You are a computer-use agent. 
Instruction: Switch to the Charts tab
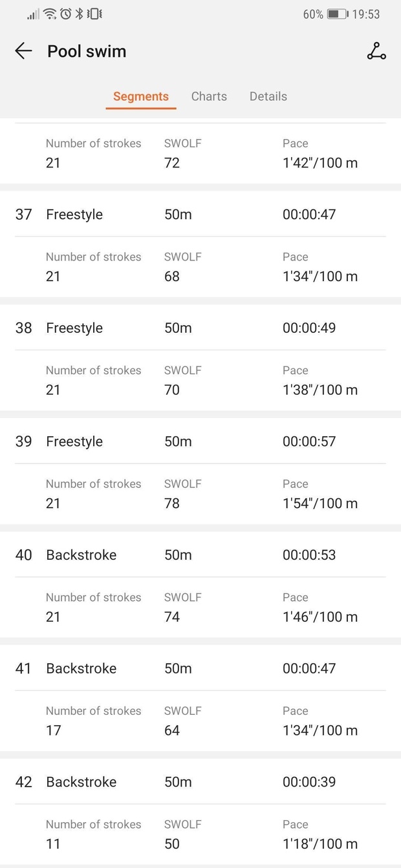coord(209,96)
